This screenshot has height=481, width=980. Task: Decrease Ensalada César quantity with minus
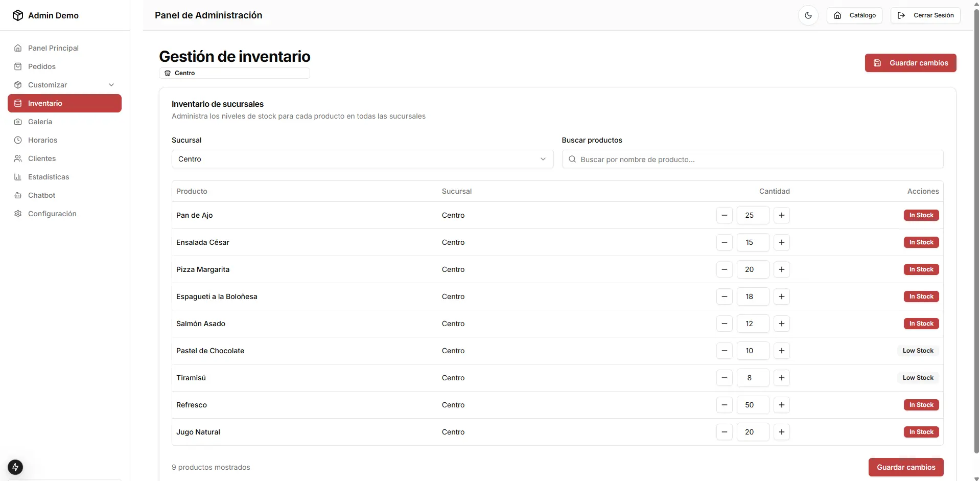click(724, 242)
